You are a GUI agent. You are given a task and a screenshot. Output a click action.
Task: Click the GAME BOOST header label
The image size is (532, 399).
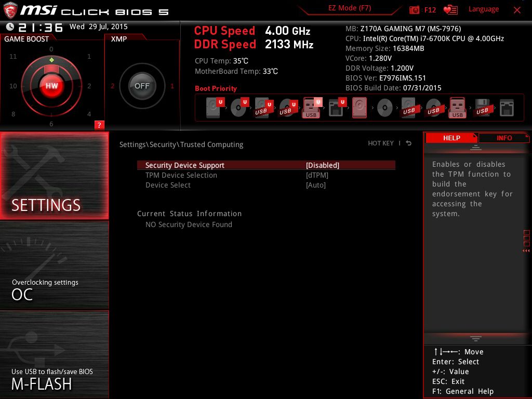26,39
